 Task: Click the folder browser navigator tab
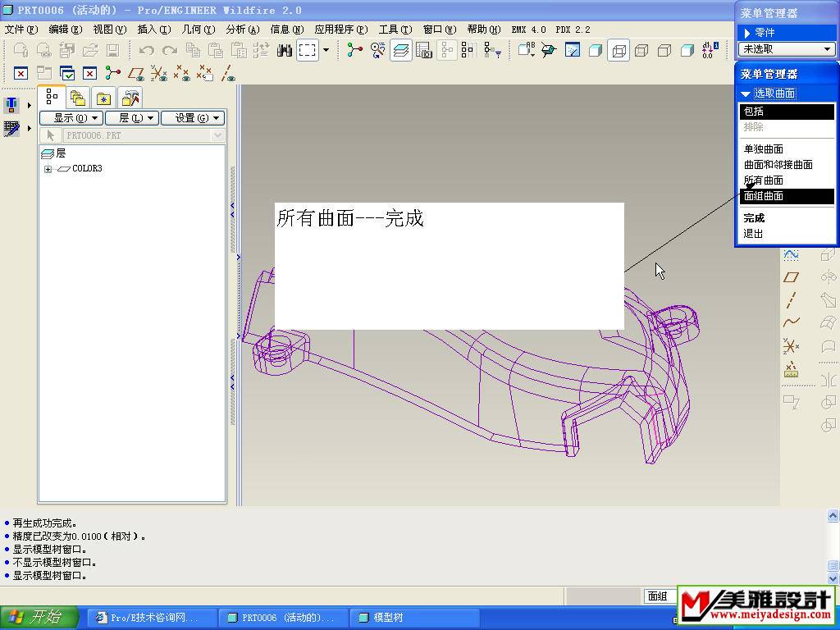pyautogui.click(x=78, y=98)
